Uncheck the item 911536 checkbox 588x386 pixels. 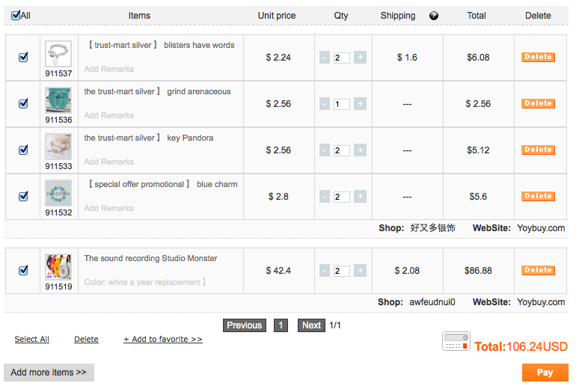[23, 103]
